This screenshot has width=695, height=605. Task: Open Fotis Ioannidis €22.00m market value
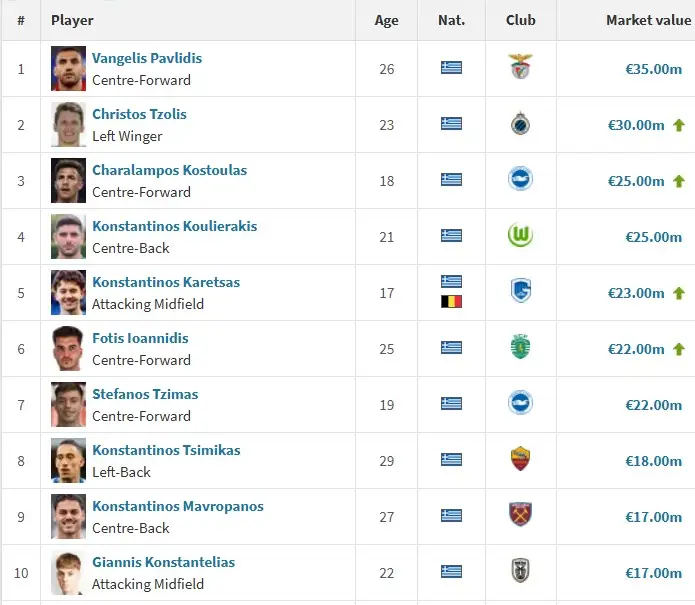coord(636,349)
